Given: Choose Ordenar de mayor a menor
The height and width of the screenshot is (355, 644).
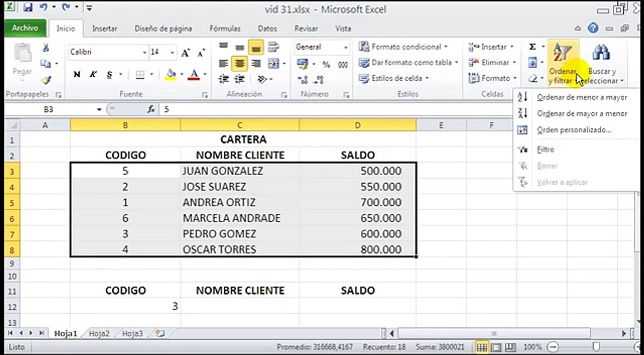Looking at the screenshot, I should 576,113.
